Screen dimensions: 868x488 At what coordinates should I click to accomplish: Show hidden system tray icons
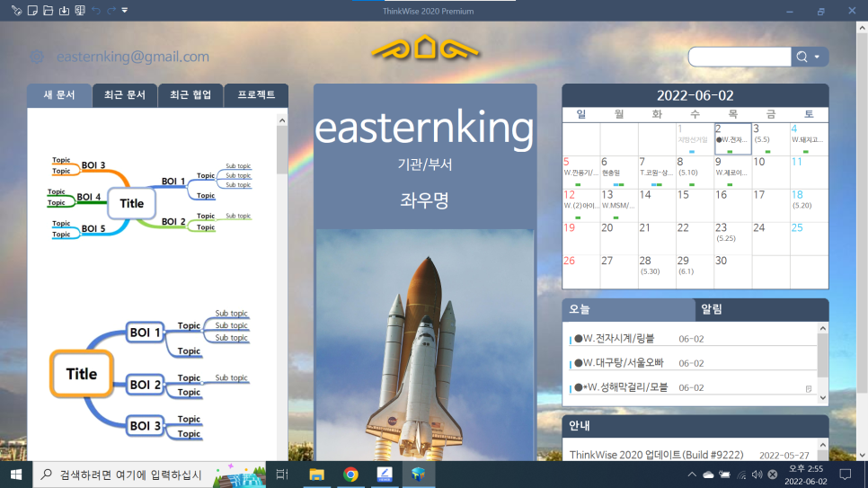(692, 475)
